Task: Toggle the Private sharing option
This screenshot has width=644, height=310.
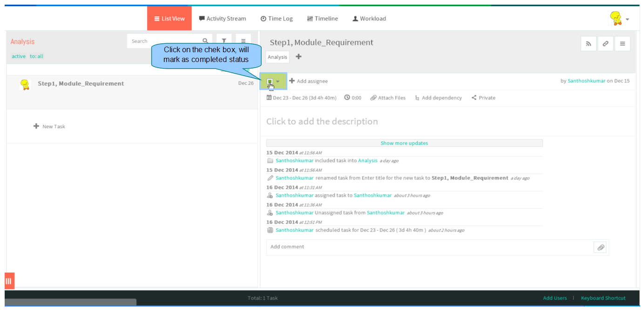Action: pyautogui.click(x=483, y=98)
